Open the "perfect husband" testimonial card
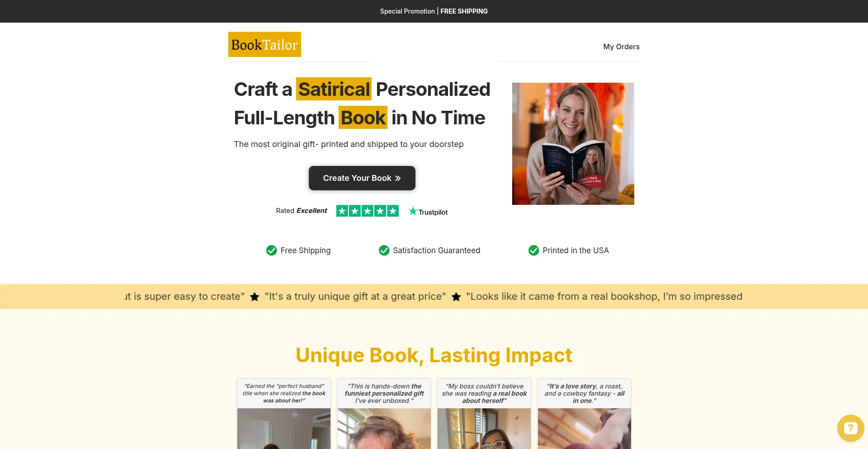 coord(284,414)
